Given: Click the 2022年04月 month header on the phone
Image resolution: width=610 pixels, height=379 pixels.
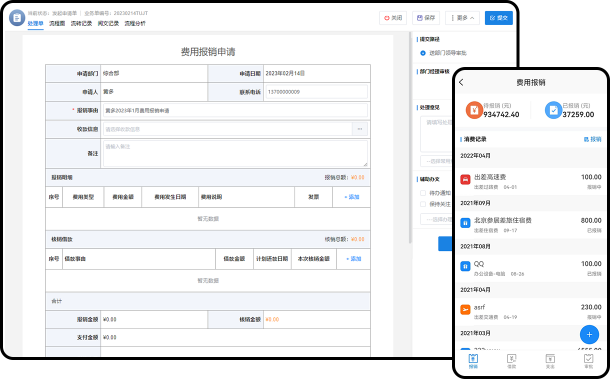Looking at the screenshot, I should (x=475, y=156).
